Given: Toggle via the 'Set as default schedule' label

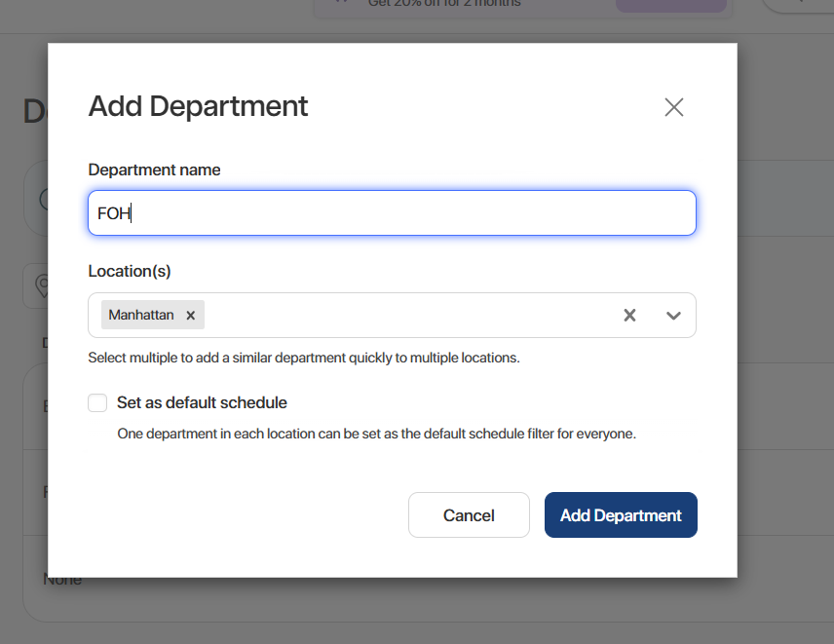Looking at the screenshot, I should coord(202,403).
